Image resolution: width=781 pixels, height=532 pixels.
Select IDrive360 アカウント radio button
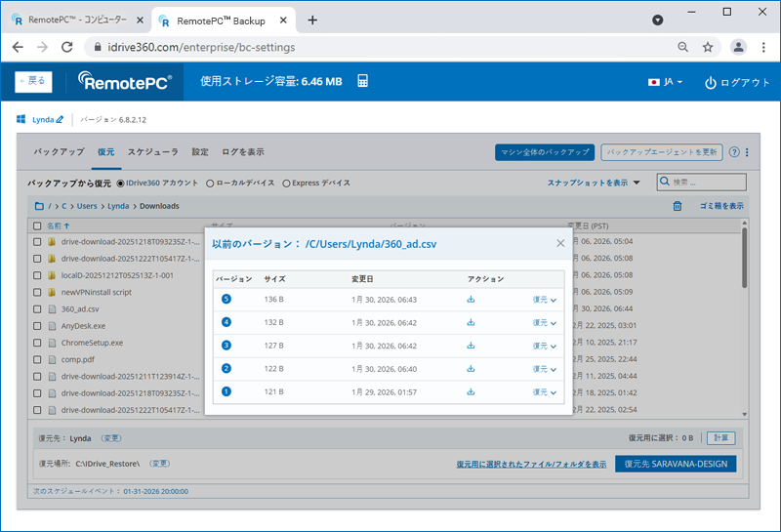[120, 184]
